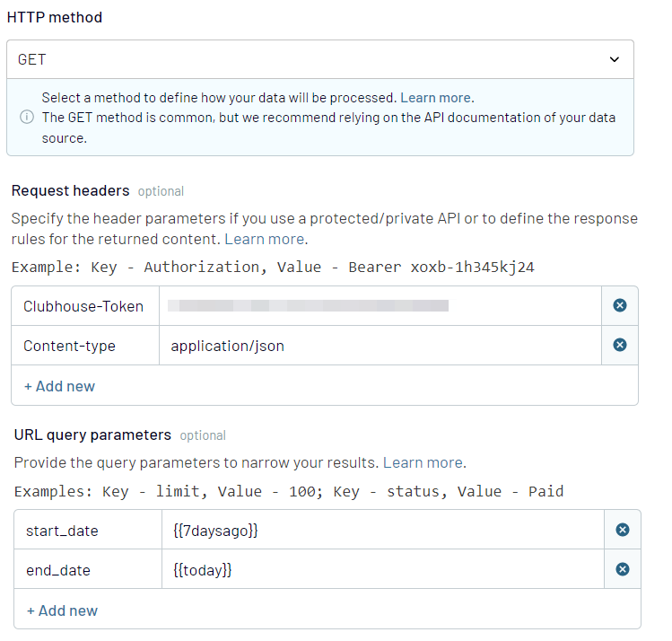Click the info icon in the hint box
The height and width of the screenshot is (641, 672).
(27, 118)
